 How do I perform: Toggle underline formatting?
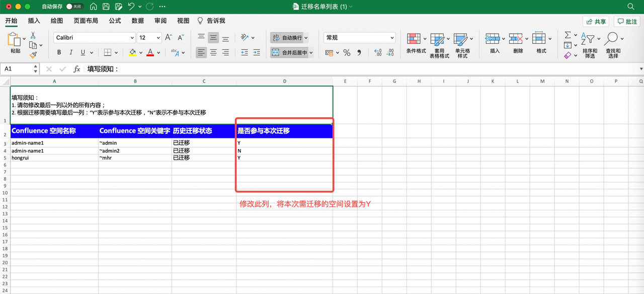(x=83, y=52)
